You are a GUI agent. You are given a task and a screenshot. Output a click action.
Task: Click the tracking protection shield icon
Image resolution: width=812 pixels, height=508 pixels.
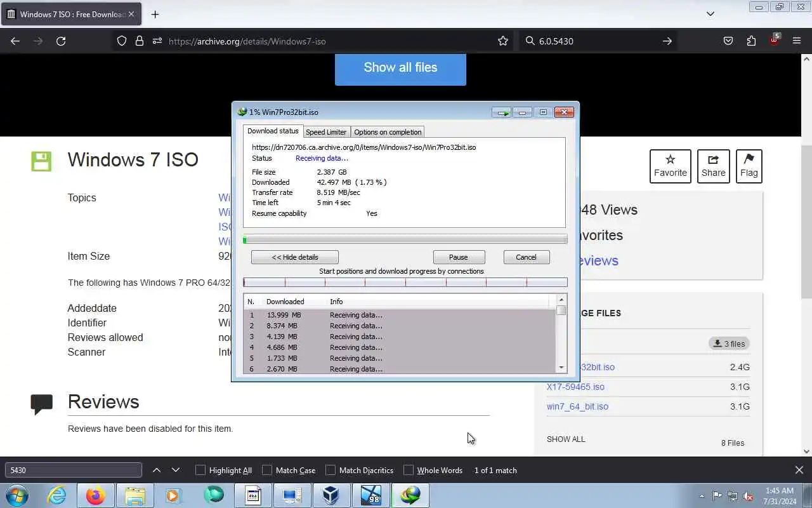tap(122, 41)
